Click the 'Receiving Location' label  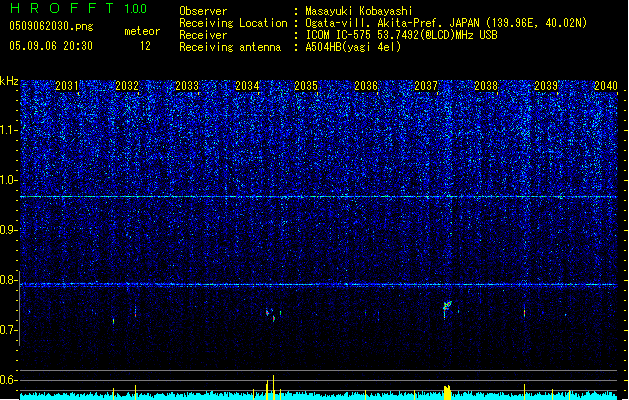pos(233,23)
